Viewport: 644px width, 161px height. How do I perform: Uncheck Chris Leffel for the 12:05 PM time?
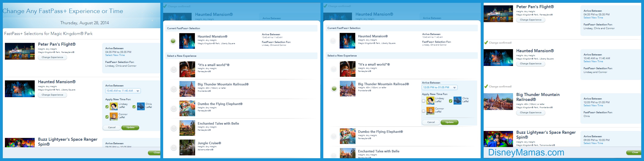click(x=451, y=101)
